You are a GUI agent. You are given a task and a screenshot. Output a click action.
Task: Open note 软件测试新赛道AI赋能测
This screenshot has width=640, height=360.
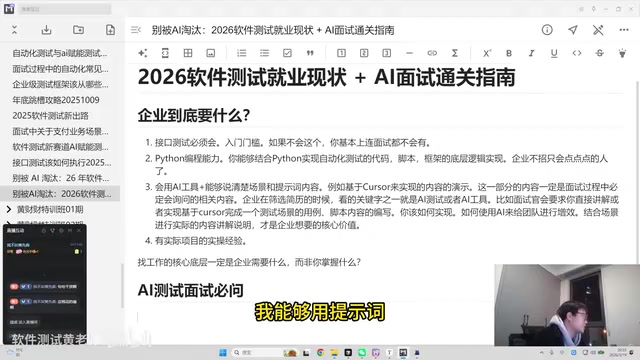60,147
